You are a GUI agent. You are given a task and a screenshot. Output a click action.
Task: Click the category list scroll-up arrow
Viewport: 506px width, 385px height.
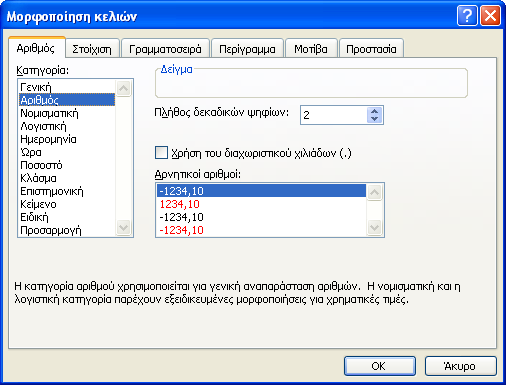click(124, 88)
